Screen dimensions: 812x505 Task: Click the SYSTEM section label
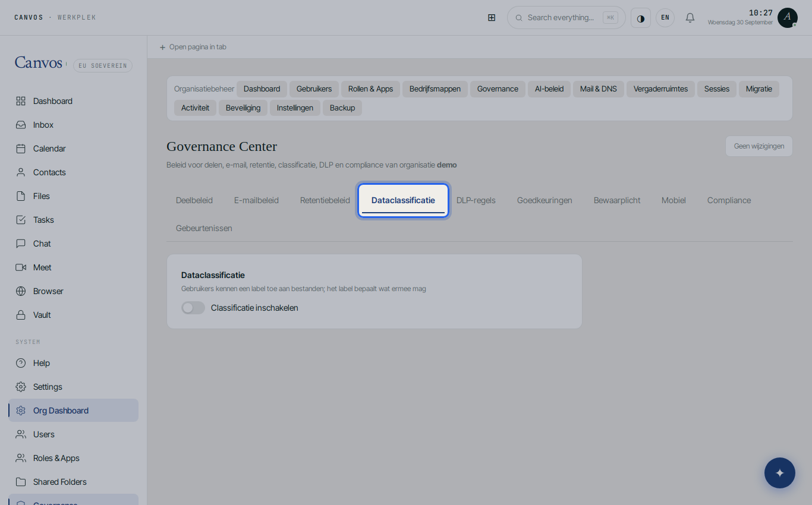(28, 342)
